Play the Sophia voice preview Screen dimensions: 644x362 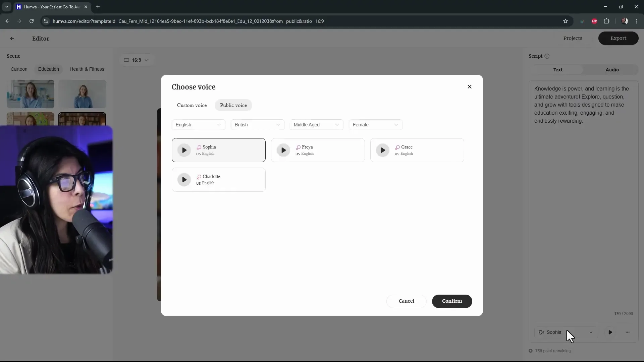coord(184,150)
